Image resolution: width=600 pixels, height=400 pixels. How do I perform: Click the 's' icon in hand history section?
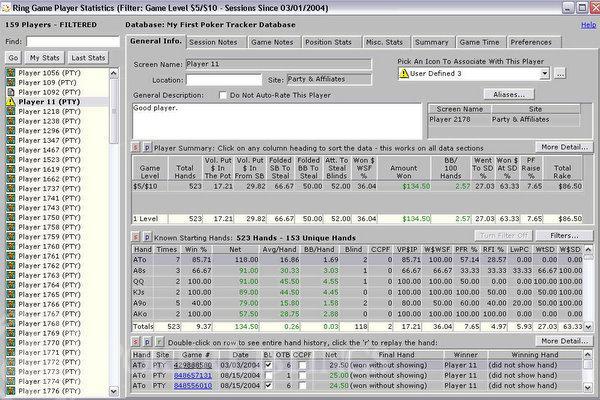136,342
